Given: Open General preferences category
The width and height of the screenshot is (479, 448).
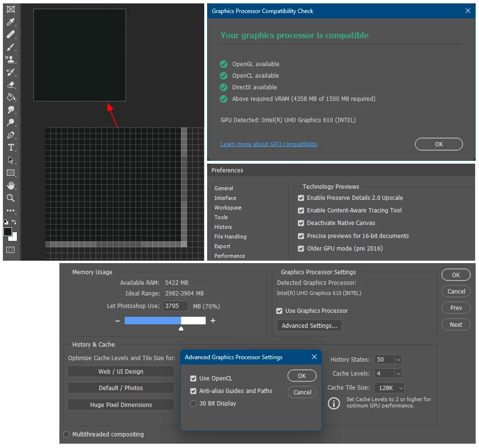Looking at the screenshot, I should coord(224,188).
